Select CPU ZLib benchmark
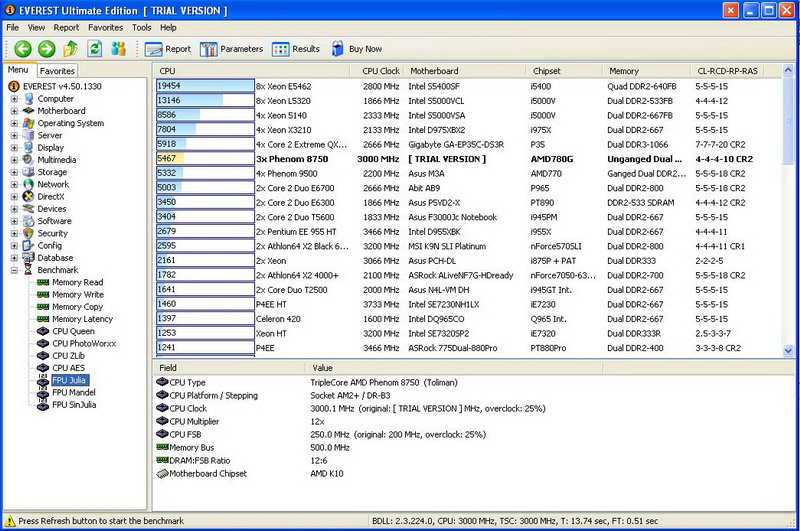 point(68,356)
